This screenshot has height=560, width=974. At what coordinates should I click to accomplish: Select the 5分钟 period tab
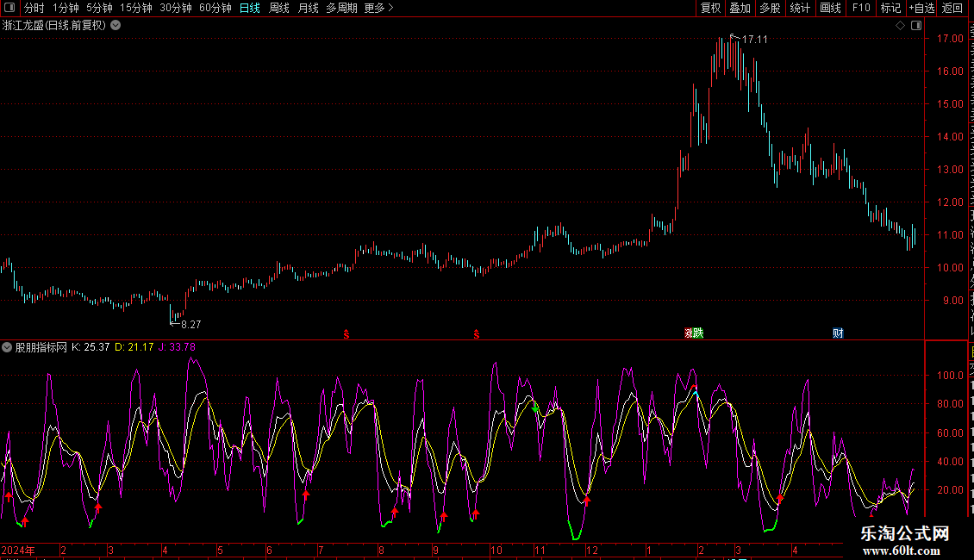click(99, 8)
